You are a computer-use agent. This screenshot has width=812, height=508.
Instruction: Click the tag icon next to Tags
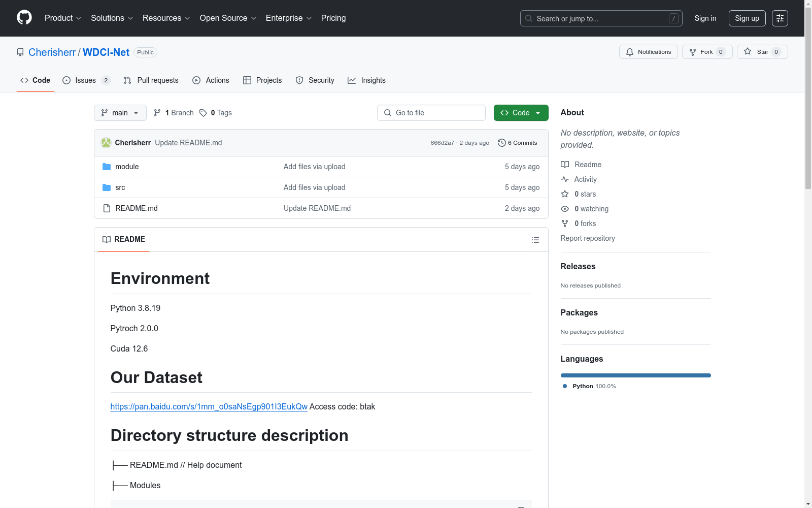203,113
